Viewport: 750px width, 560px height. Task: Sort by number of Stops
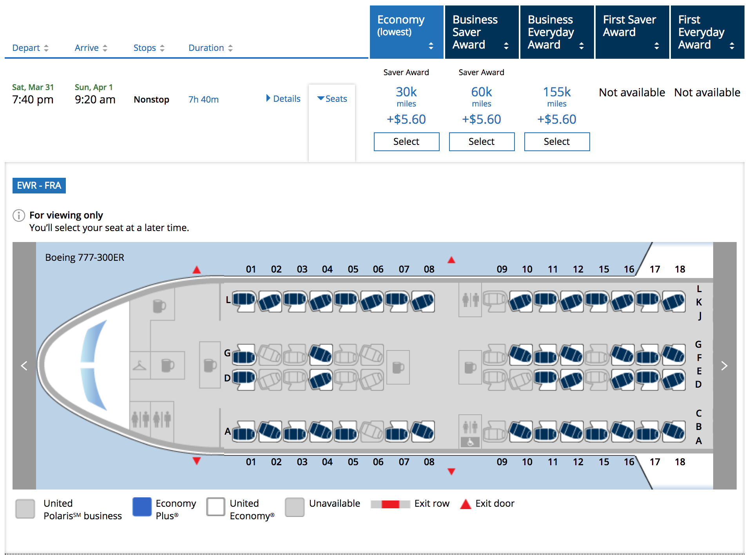(149, 48)
